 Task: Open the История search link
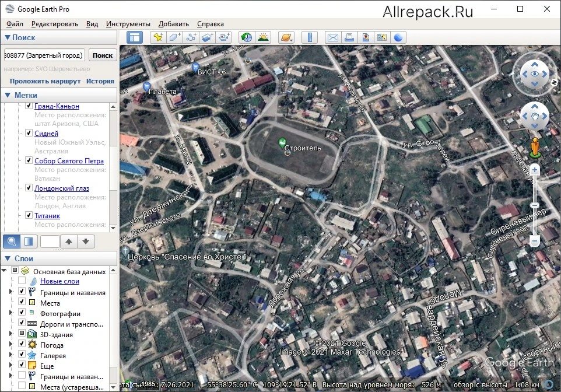coord(100,81)
